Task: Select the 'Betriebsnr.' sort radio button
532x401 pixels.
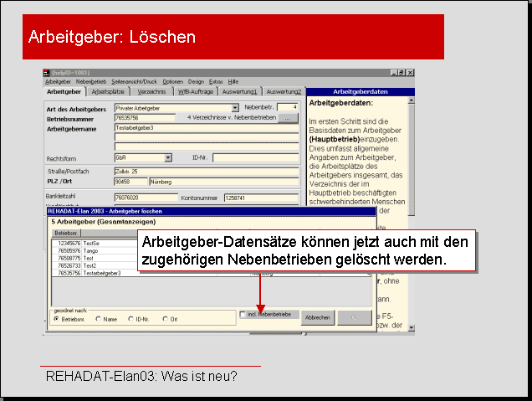Action: pos(56,319)
